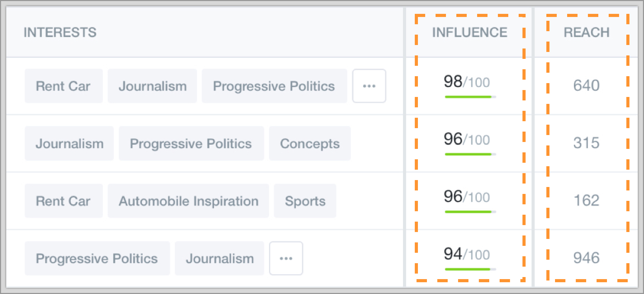Expand more interests in first row
This screenshot has width=644, height=294.
369,86
